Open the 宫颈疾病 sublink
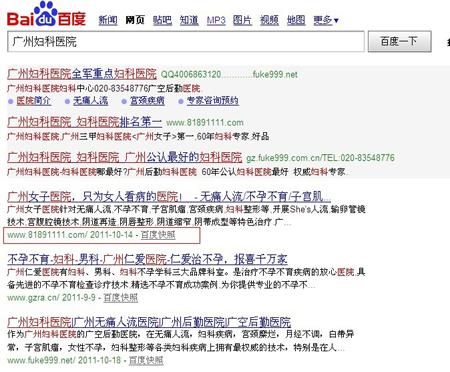Screen dimensions: 450x372 pos(147,101)
